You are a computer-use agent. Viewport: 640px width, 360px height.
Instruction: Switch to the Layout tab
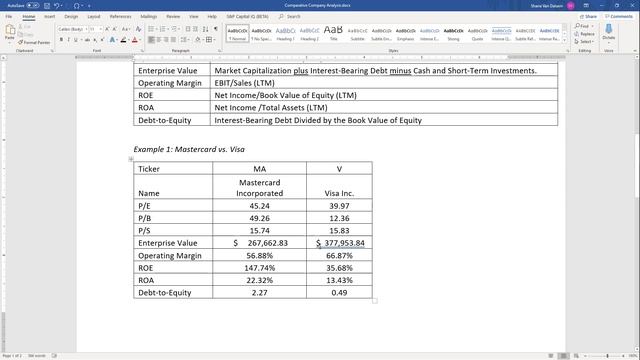(x=93, y=16)
